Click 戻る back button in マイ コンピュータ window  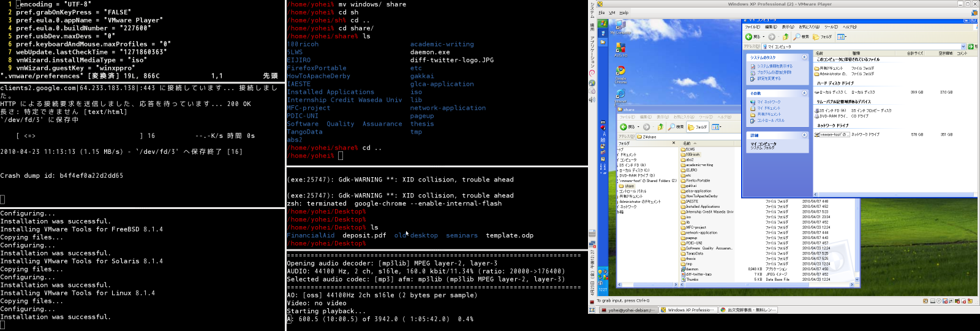coord(753,37)
